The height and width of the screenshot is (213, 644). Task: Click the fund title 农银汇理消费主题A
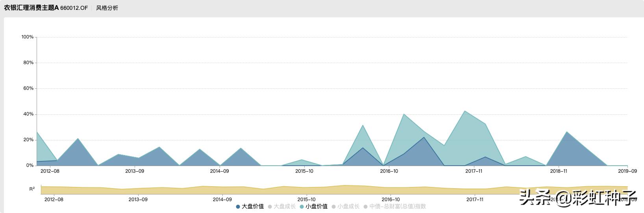(31, 8)
